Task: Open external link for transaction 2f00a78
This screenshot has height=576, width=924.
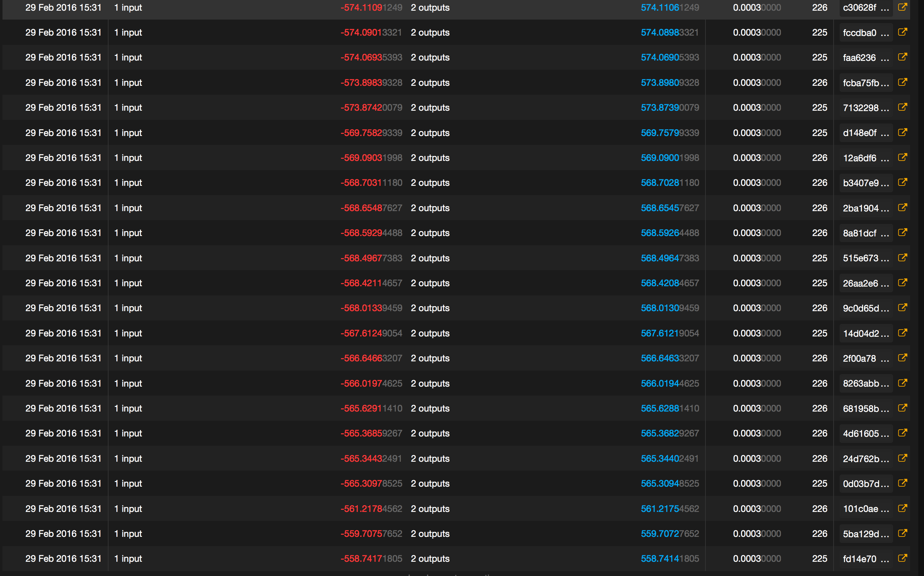Action: pos(903,358)
